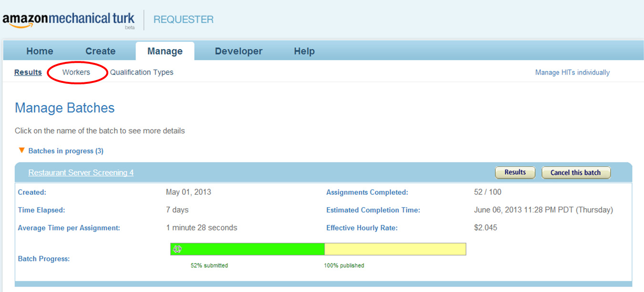The height and width of the screenshot is (292, 644).
Task: Select the Results sub-navigation link
Action: click(x=28, y=72)
